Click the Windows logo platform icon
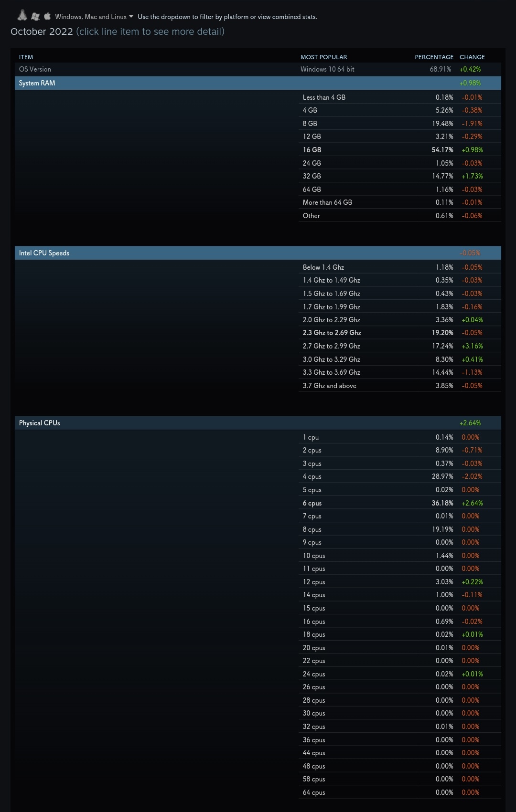This screenshot has height=812, width=516. click(35, 17)
